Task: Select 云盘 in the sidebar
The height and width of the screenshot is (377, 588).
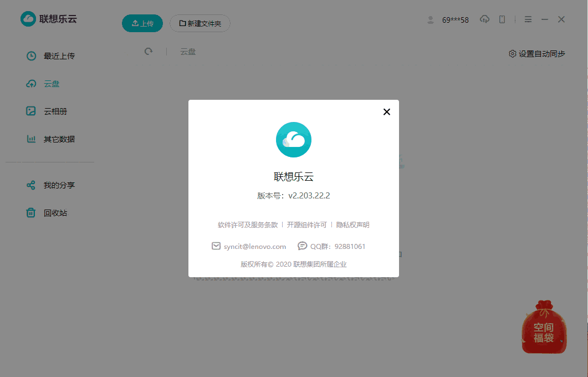Action: 53,83
